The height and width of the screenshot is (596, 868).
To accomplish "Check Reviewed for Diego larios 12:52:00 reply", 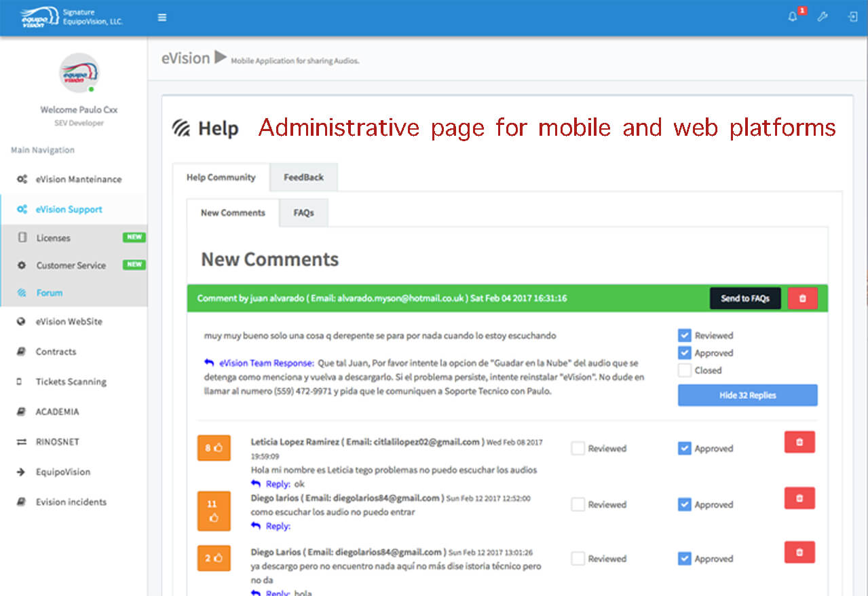I will pyautogui.click(x=578, y=505).
